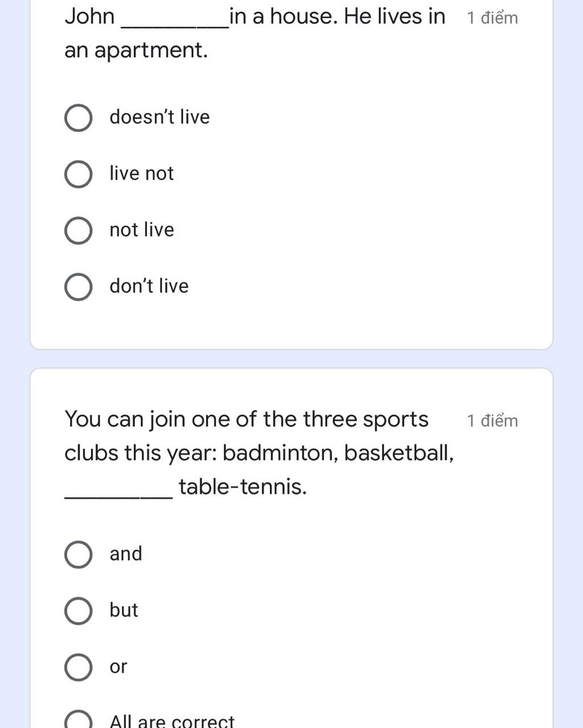Click the "and" answer label text

click(126, 554)
